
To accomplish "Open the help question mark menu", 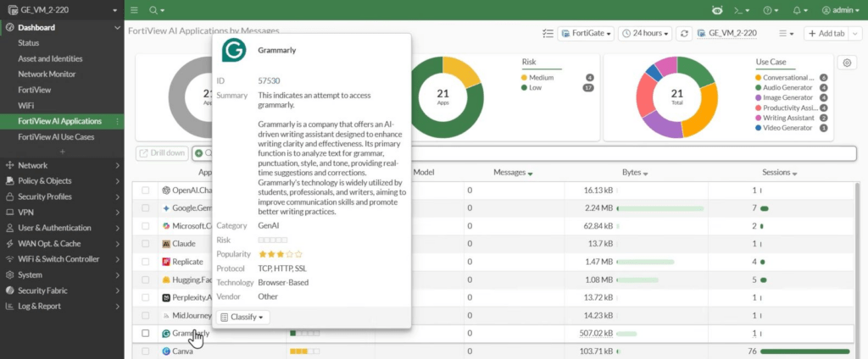I will pyautogui.click(x=771, y=10).
